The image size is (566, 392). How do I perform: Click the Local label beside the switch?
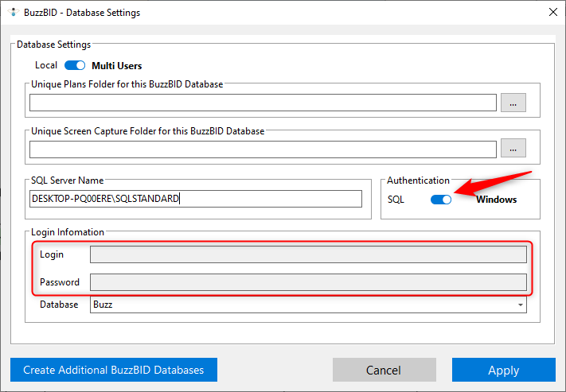coord(46,65)
